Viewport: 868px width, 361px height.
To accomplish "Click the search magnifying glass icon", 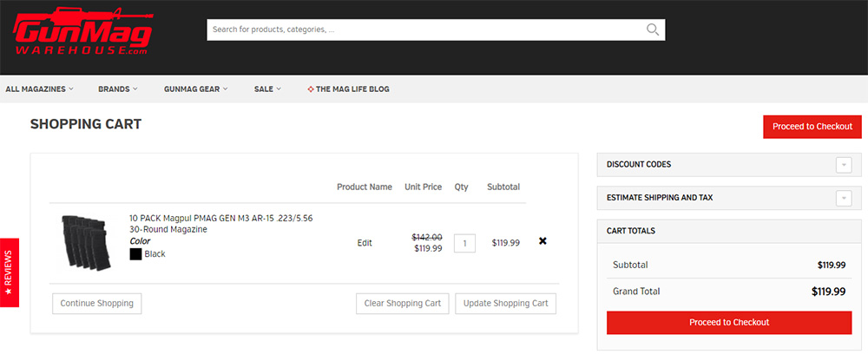I will 653,30.
